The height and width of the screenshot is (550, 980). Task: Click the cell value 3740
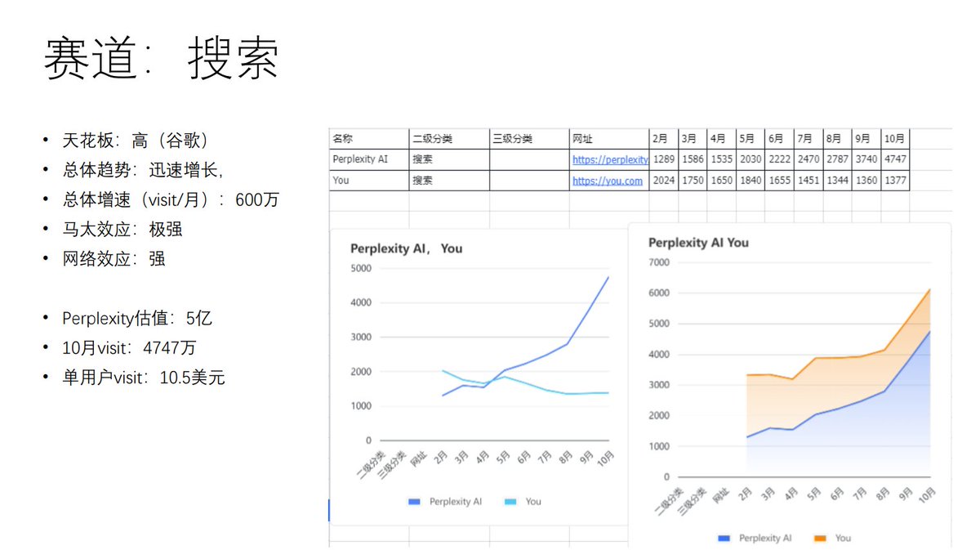pyautogui.click(x=866, y=159)
